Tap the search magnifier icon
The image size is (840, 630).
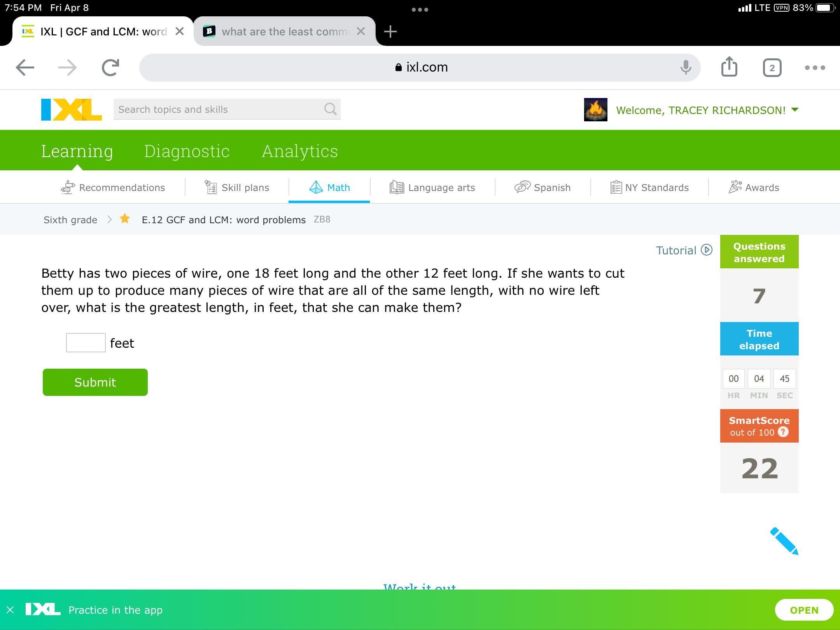pos(330,109)
